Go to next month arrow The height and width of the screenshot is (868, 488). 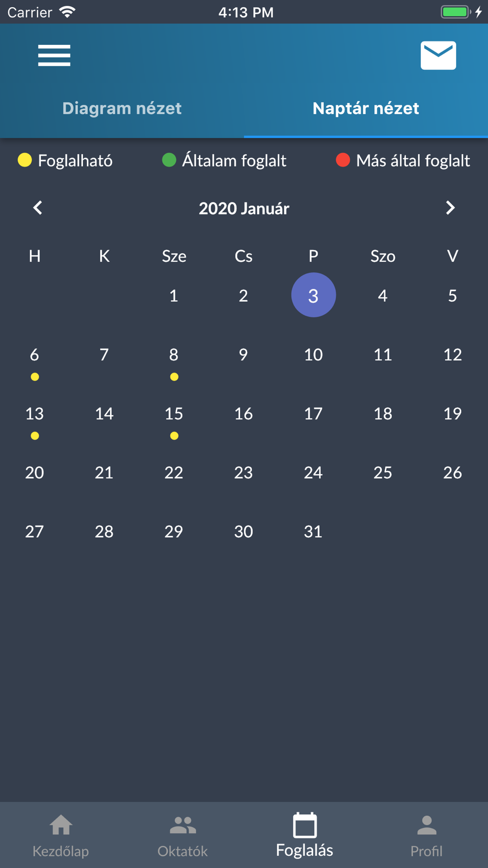point(450,208)
